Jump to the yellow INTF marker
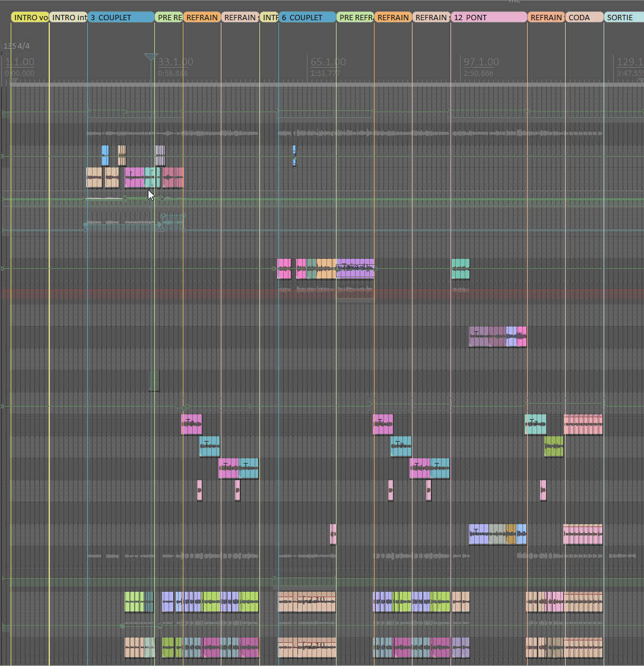 click(269, 17)
